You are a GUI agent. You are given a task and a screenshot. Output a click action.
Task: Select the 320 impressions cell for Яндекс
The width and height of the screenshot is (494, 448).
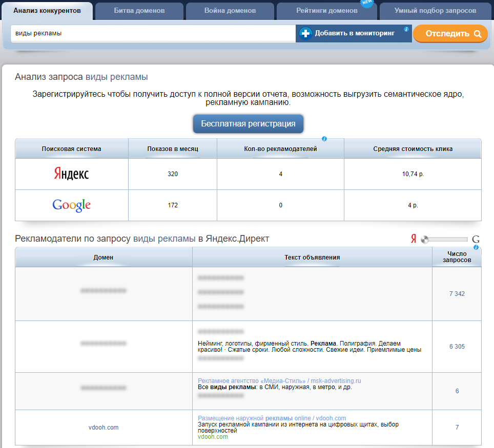click(173, 174)
